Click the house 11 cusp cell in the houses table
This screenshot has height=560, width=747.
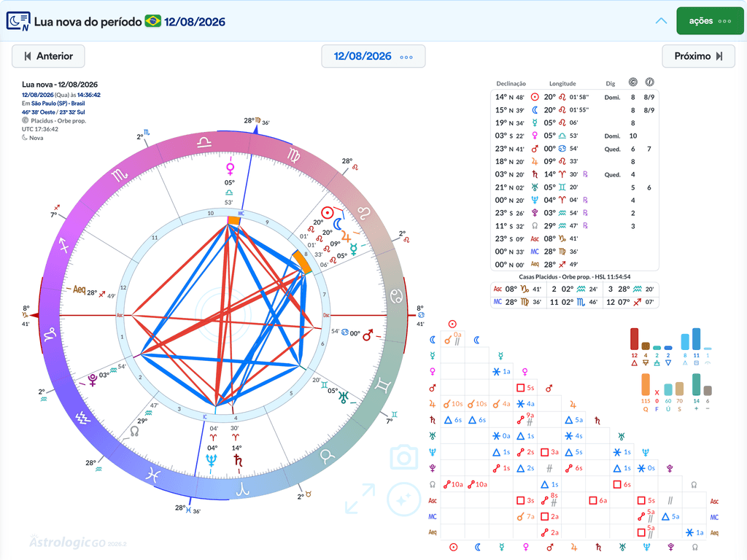pos(573,302)
